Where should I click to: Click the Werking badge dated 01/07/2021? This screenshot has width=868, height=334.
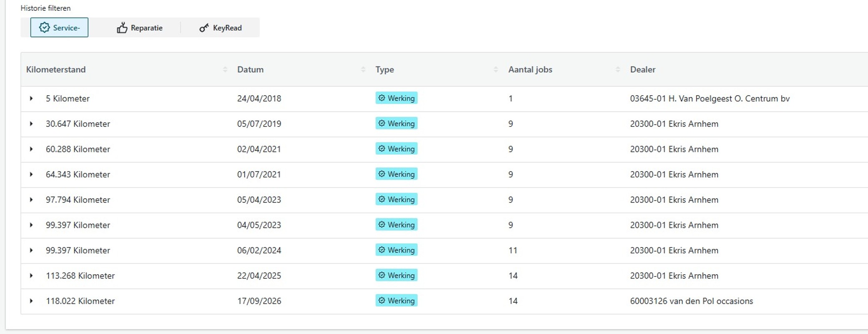pos(396,174)
